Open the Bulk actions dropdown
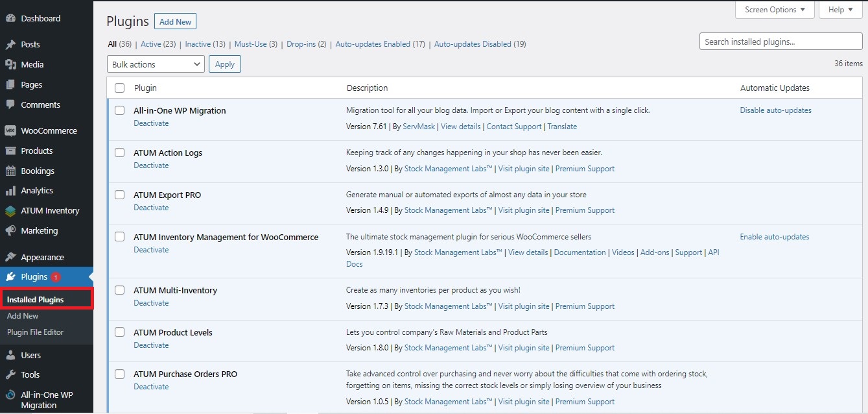 pos(156,64)
